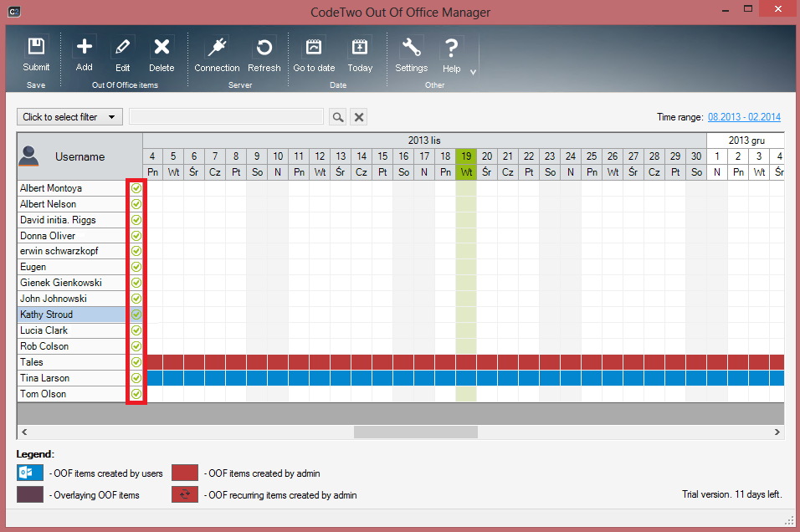Screen dimensions: 800x532
Task: Select user Tina Larson
Action: click(x=71, y=378)
